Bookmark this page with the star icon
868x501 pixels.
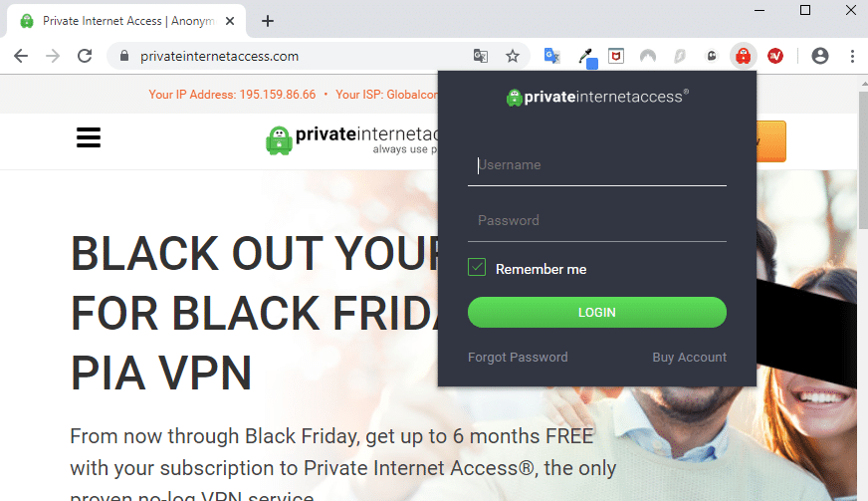(513, 56)
